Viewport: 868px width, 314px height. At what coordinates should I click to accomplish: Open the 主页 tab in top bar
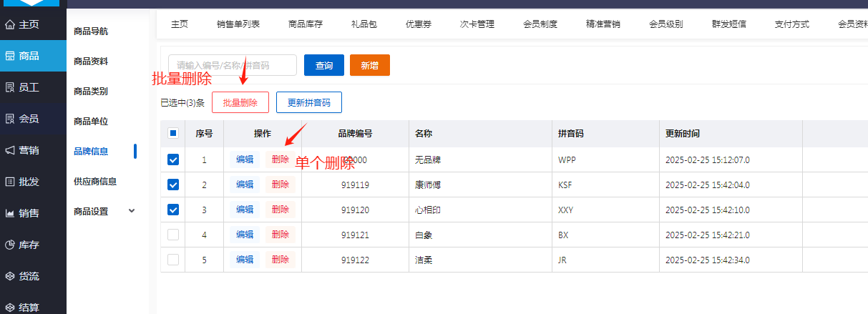(180, 24)
